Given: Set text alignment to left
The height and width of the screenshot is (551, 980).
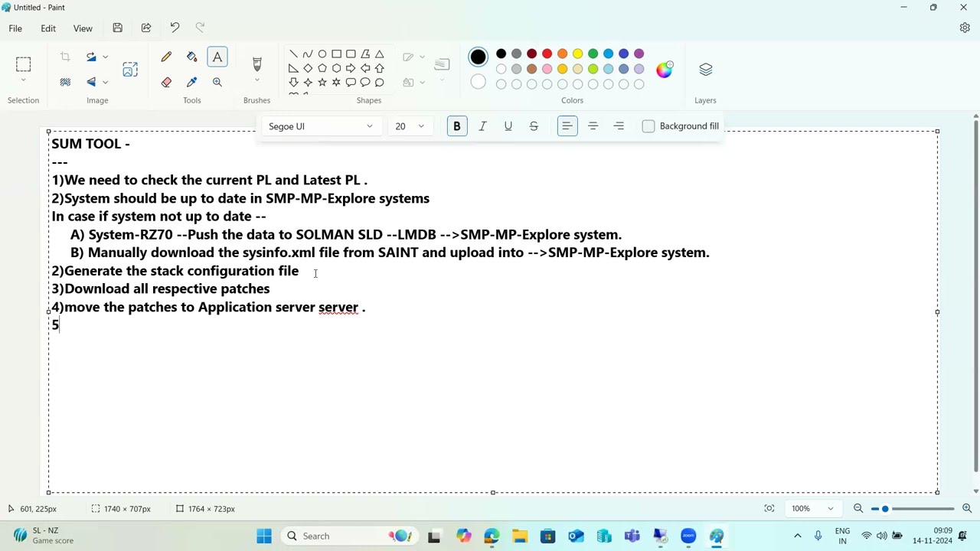Looking at the screenshot, I should [x=567, y=126].
